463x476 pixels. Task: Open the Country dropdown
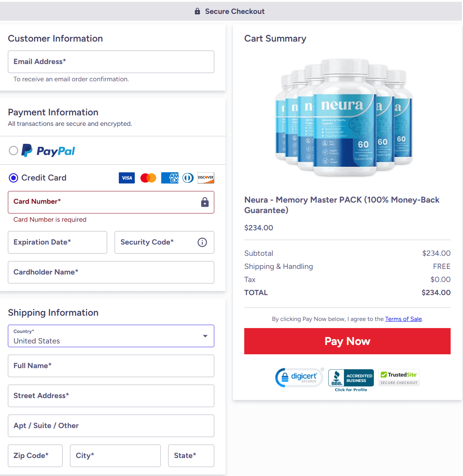click(x=205, y=336)
